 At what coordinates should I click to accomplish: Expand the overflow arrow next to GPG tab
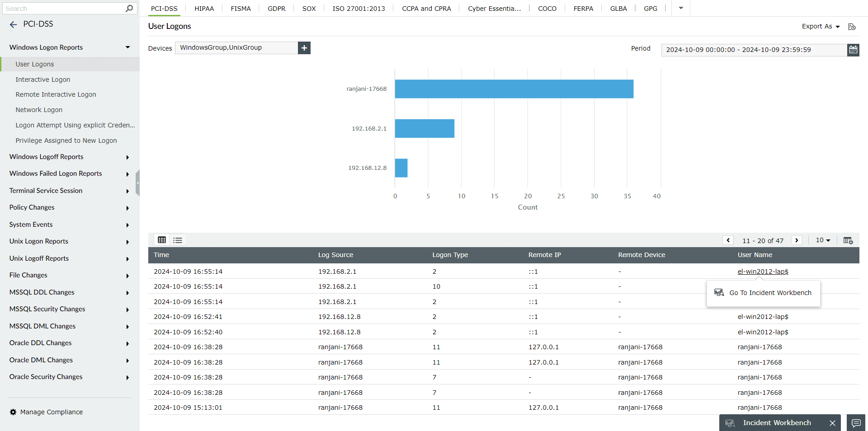coord(680,8)
